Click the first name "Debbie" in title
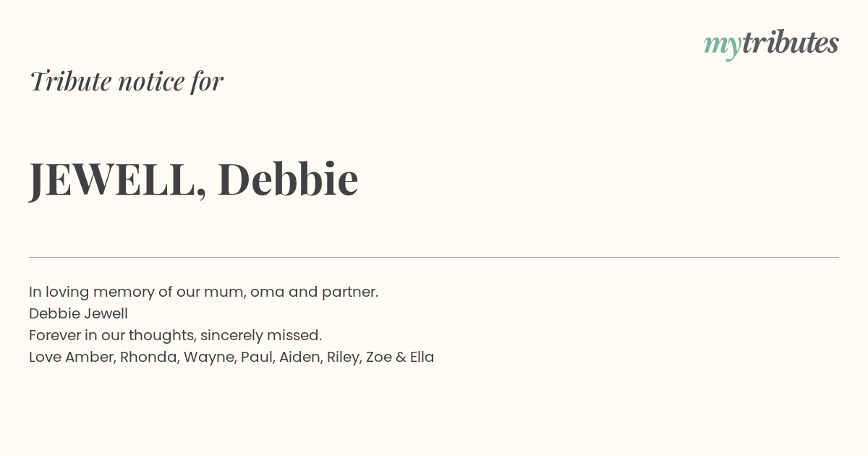Image resolution: width=868 pixels, height=456 pixels. pos(288,178)
